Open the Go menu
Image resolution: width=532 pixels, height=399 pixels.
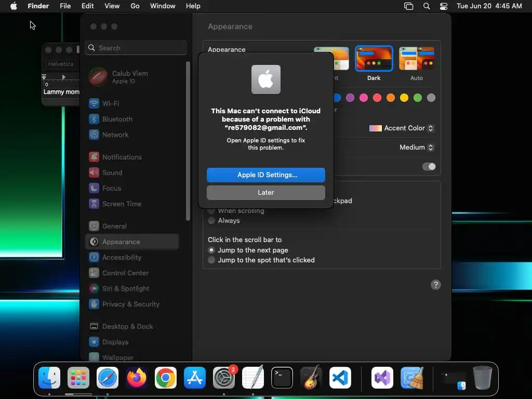point(135,6)
